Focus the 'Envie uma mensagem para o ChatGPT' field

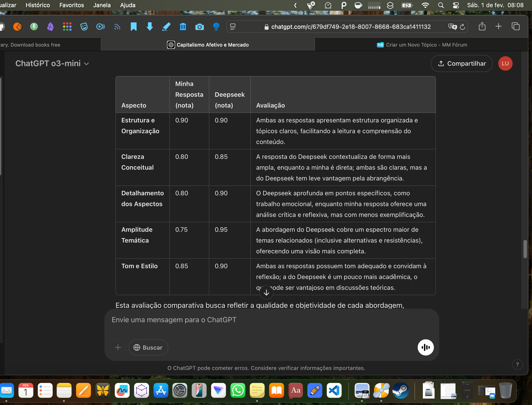click(x=272, y=320)
